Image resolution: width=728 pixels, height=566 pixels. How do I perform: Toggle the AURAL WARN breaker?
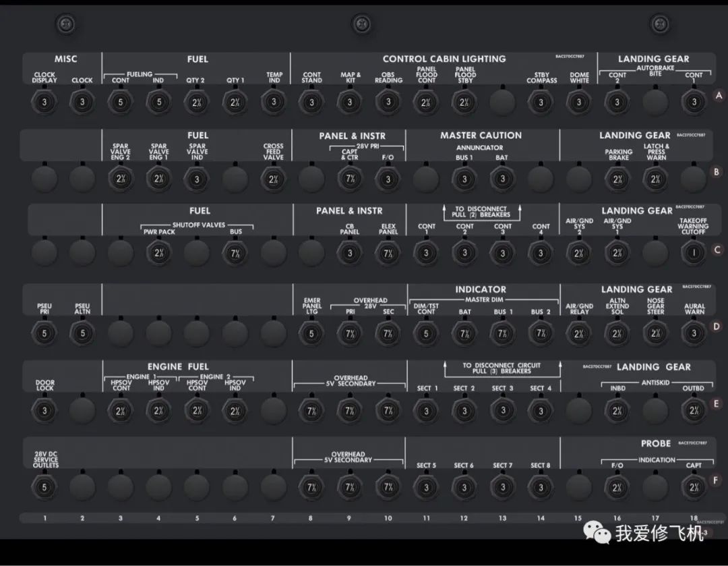[x=694, y=333]
